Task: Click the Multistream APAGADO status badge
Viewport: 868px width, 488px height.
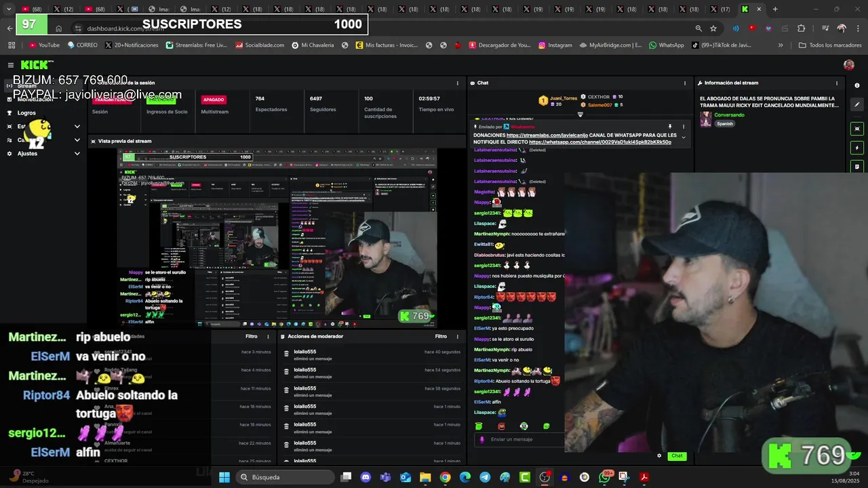Action: 214,100
